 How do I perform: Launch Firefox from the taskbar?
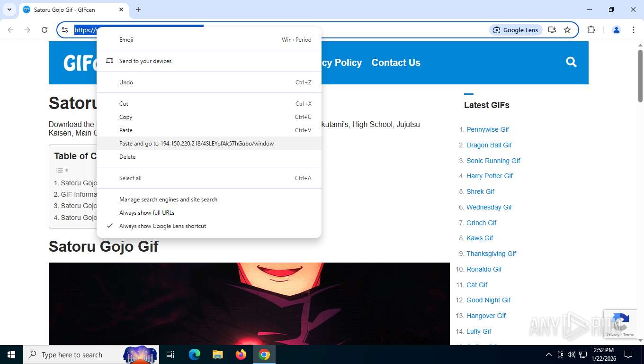(x=241, y=355)
